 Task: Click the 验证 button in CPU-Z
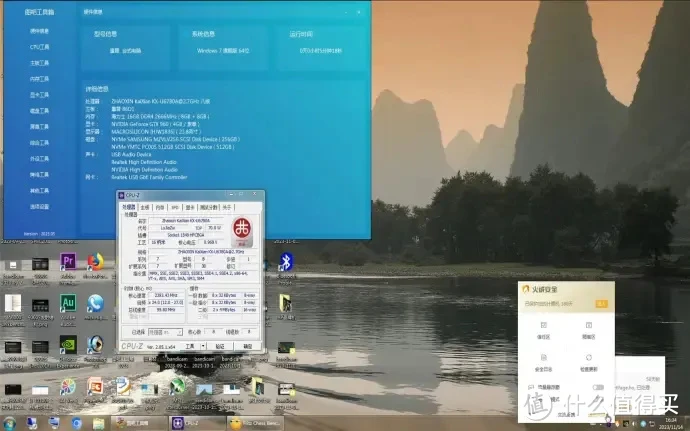point(220,346)
